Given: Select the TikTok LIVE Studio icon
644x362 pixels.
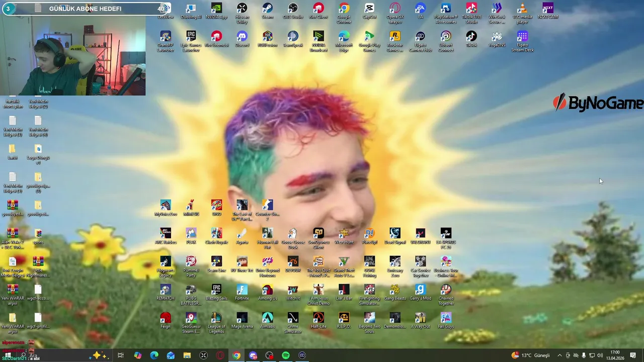Looking at the screenshot, I should point(471,14).
